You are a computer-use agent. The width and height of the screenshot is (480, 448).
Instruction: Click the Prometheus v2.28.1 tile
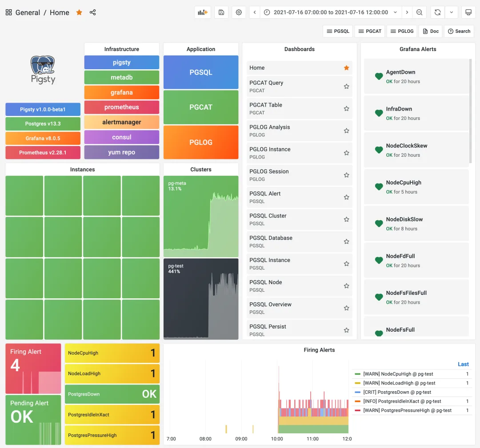tap(43, 152)
